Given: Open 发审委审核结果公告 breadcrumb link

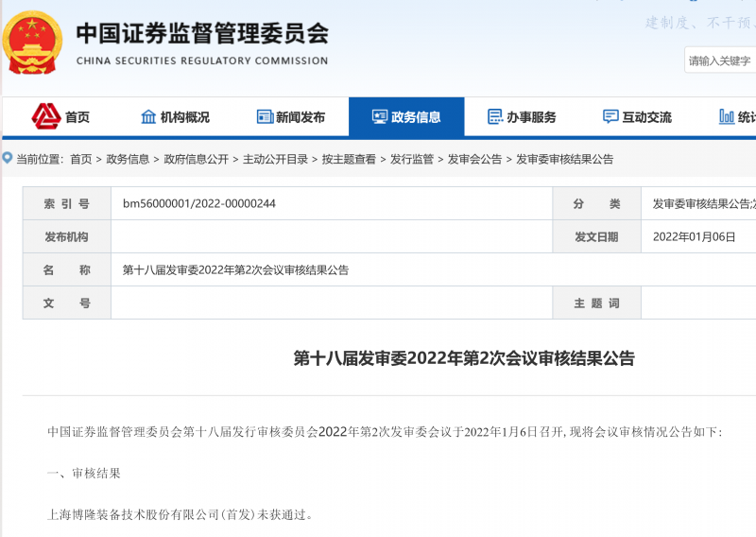Looking at the screenshot, I should pos(564,159).
